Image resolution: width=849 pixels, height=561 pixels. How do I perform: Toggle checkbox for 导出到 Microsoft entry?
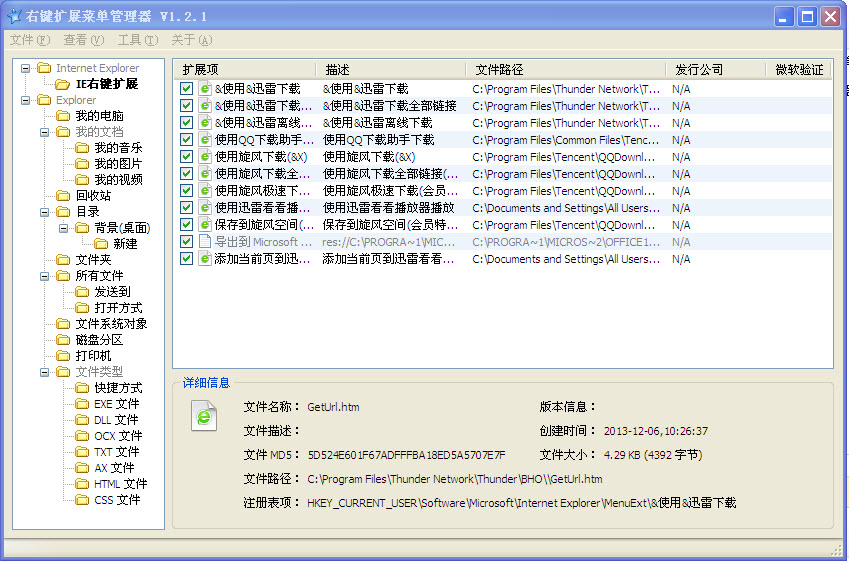[186, 242]
